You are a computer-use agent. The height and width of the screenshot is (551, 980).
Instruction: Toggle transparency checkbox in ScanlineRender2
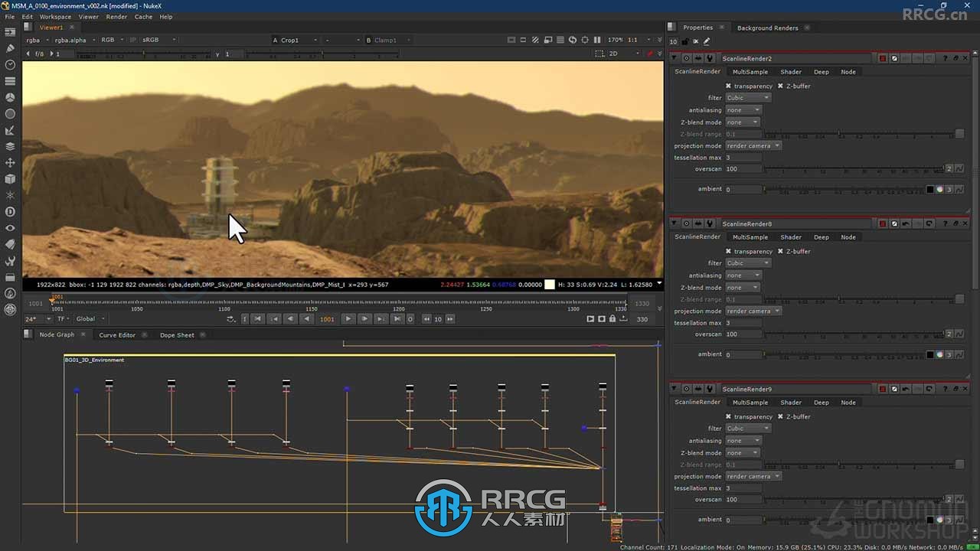tap(728, 86)
